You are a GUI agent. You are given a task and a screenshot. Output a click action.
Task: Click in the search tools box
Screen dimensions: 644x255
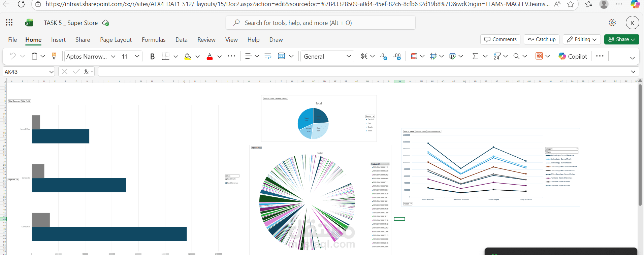tap(320, 23)
